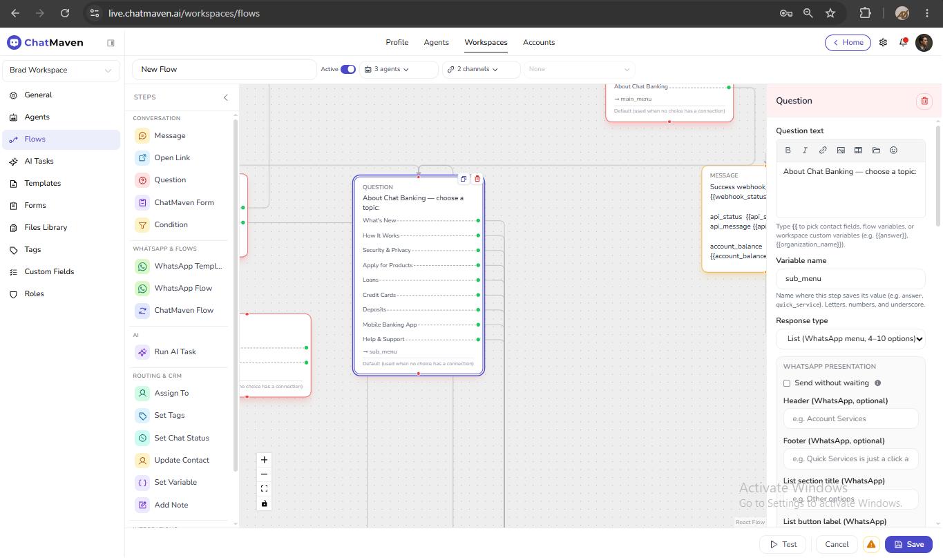
Task: Click italic formatting in Question text editor
Action: [x=805, y=151]
